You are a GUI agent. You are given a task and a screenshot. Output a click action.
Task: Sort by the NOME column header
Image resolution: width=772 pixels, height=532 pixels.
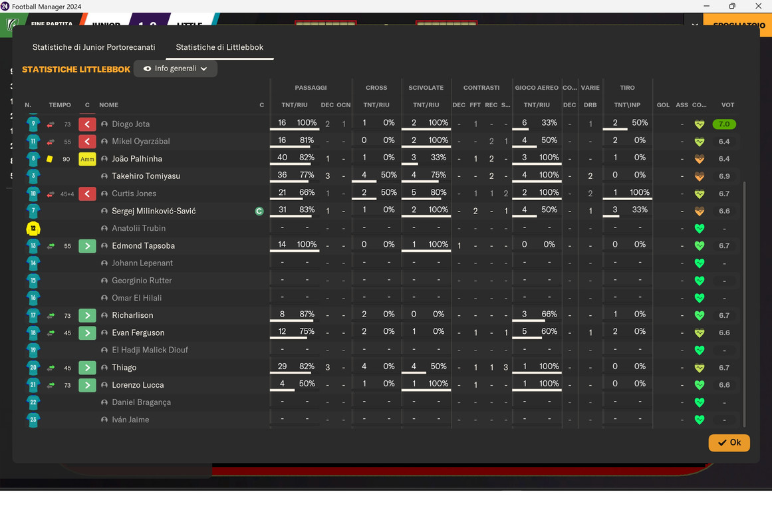(x=108, y=105)
